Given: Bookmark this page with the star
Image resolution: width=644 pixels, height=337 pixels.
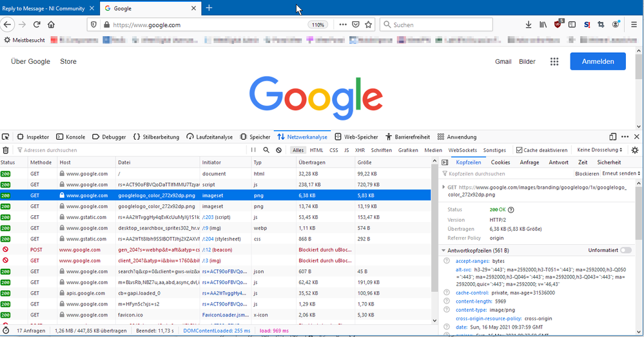Looking at the screenshot, I should (368, 24).
